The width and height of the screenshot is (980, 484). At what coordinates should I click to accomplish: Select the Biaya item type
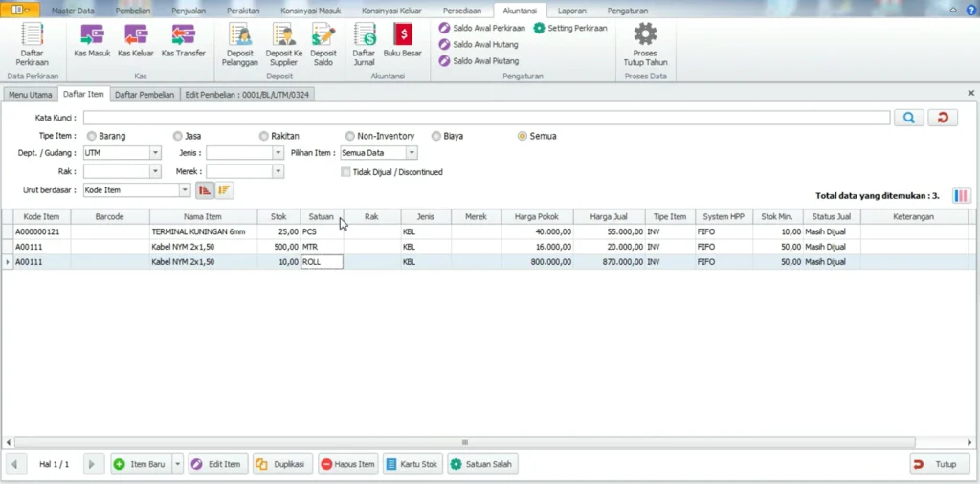(x=436, y=136)
